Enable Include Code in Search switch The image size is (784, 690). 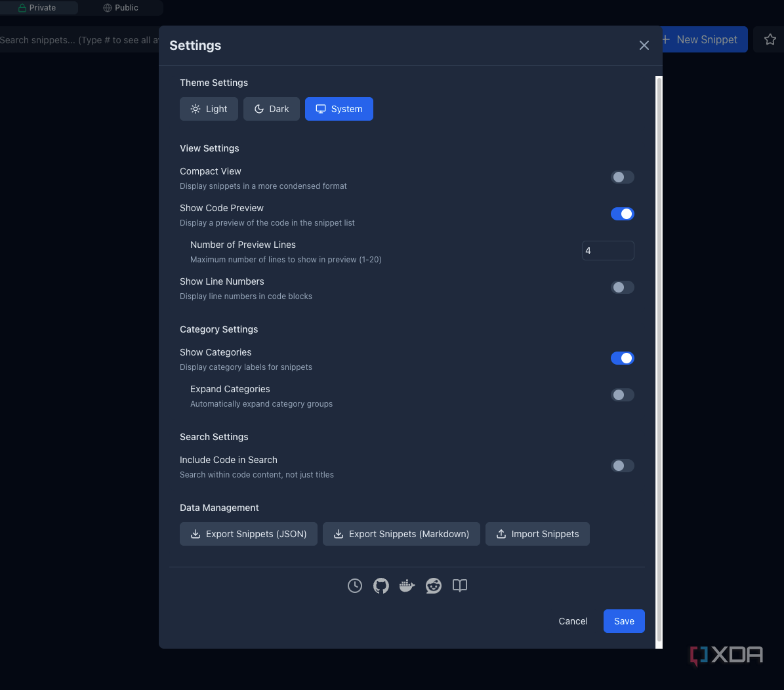pyautogui.click(x=622, y=466)
